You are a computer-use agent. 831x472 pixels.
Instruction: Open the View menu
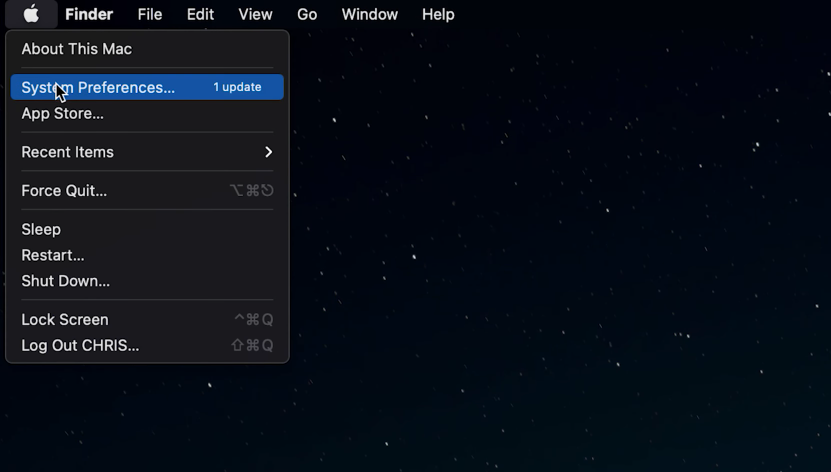(x=255, y=14)
